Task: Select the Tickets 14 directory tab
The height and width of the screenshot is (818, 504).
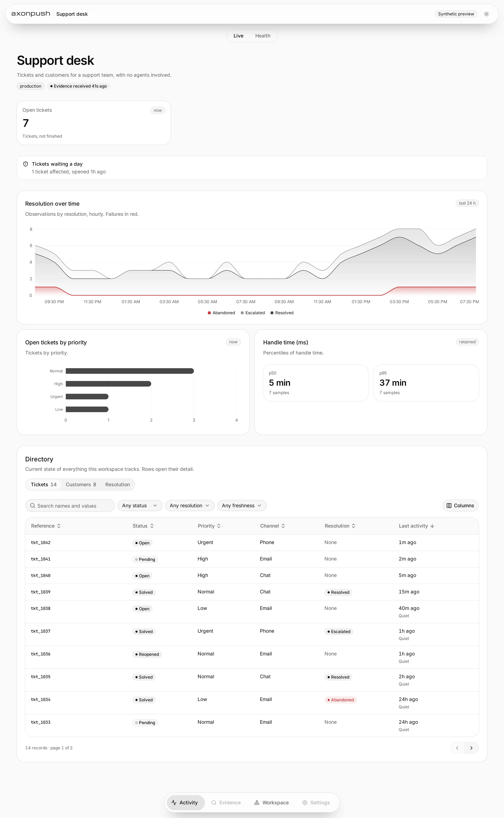Action: (x=44, y=484)
